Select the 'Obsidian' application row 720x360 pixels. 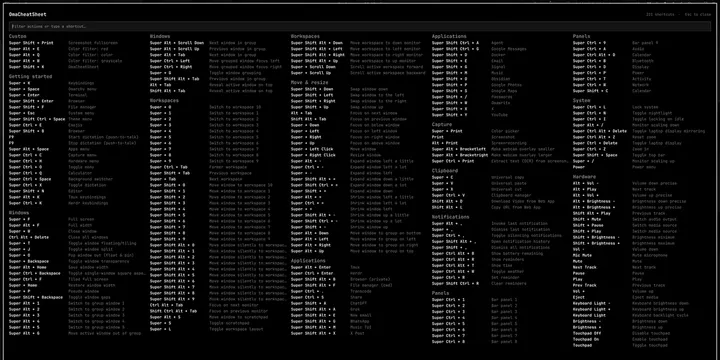[500, 79]
